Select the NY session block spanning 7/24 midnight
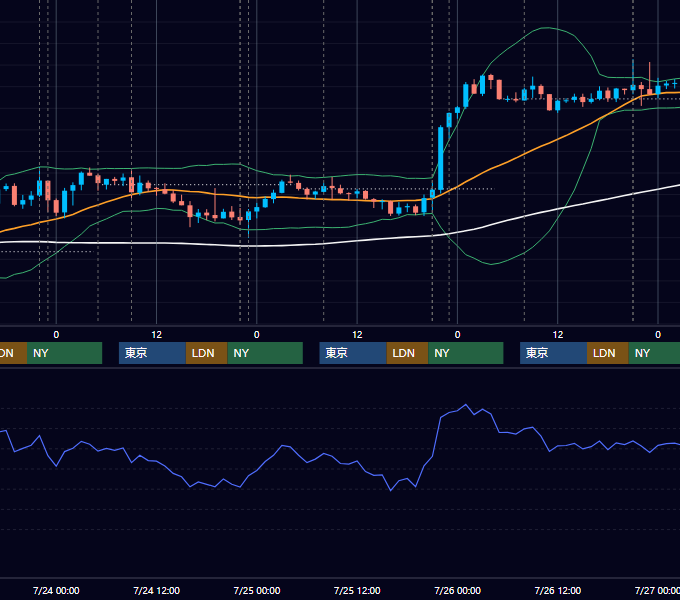This screenshot has width=680, height=600. [x=64, y=353]
